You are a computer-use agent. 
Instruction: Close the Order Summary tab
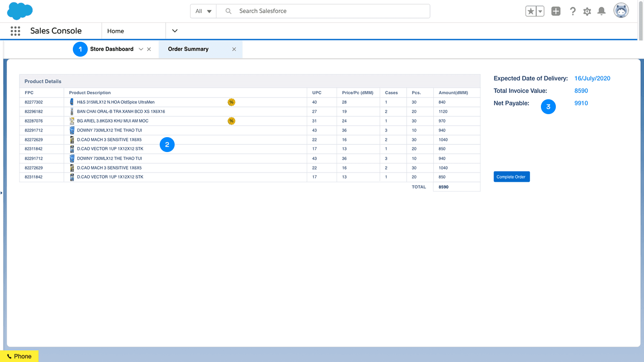tap(234, 49)
